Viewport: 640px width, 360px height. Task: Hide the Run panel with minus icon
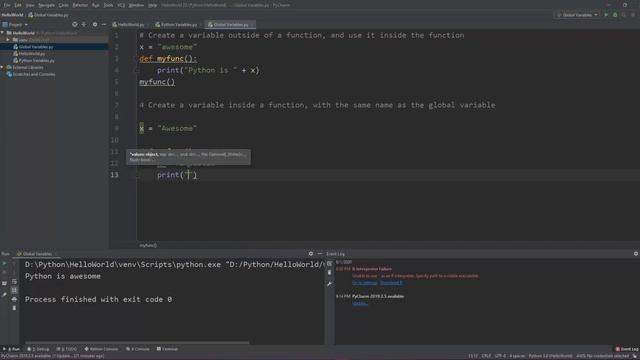click(x=320, y=254)
